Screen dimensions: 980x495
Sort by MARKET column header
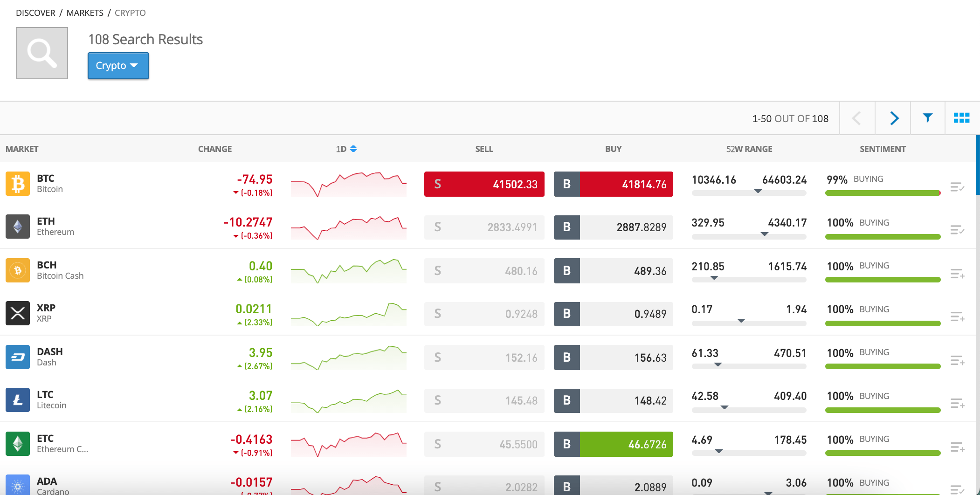[x=22, y=149]
